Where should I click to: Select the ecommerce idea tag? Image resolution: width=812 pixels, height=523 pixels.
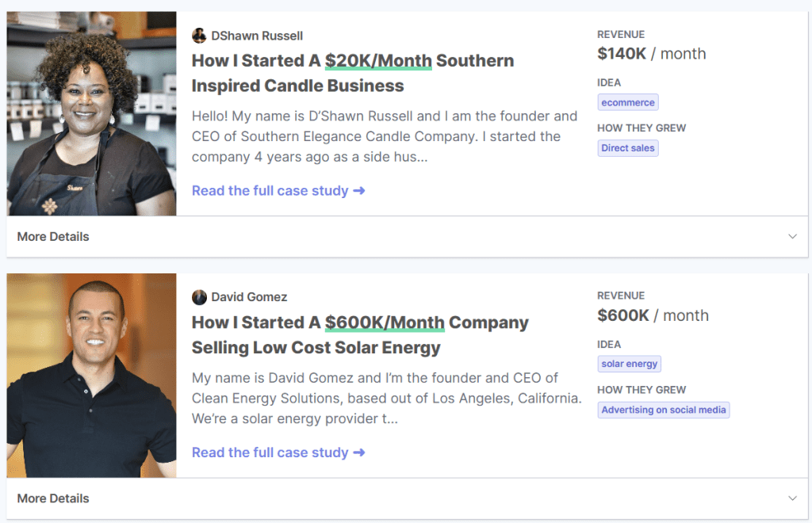click(x=627, y=101)
